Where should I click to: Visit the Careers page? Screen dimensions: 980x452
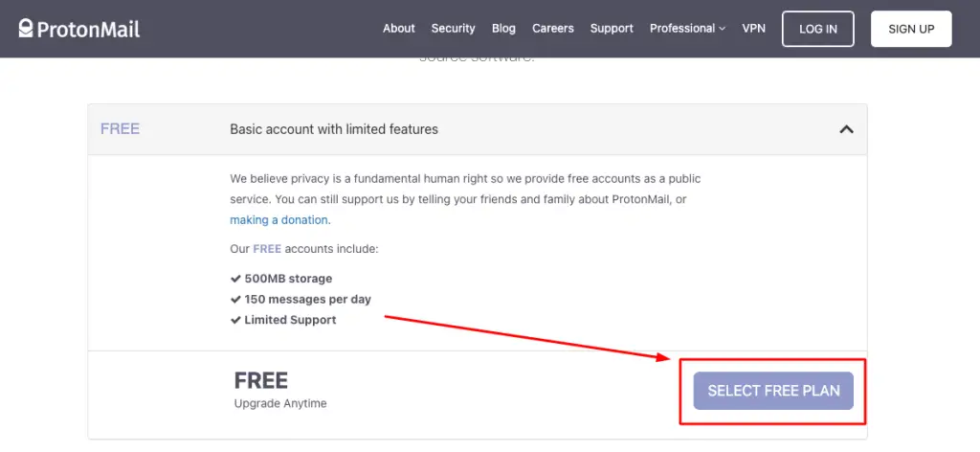tap(553, 28)
